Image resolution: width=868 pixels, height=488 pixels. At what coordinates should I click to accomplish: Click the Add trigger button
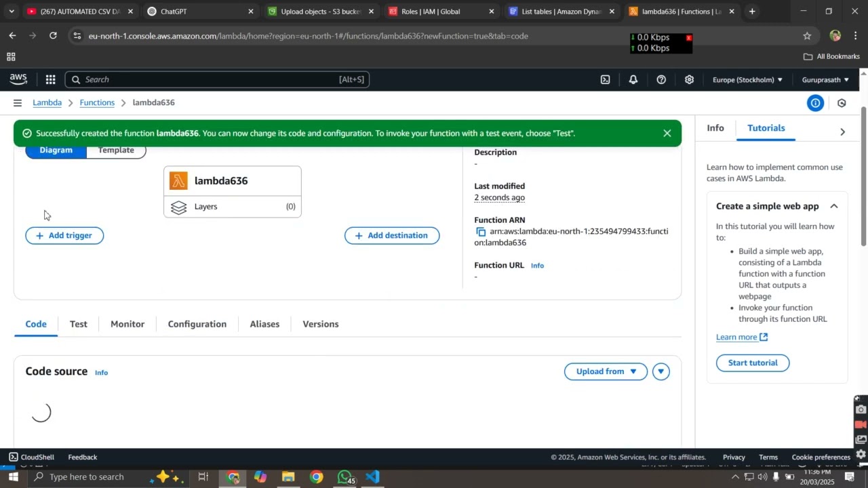[64, 236]
